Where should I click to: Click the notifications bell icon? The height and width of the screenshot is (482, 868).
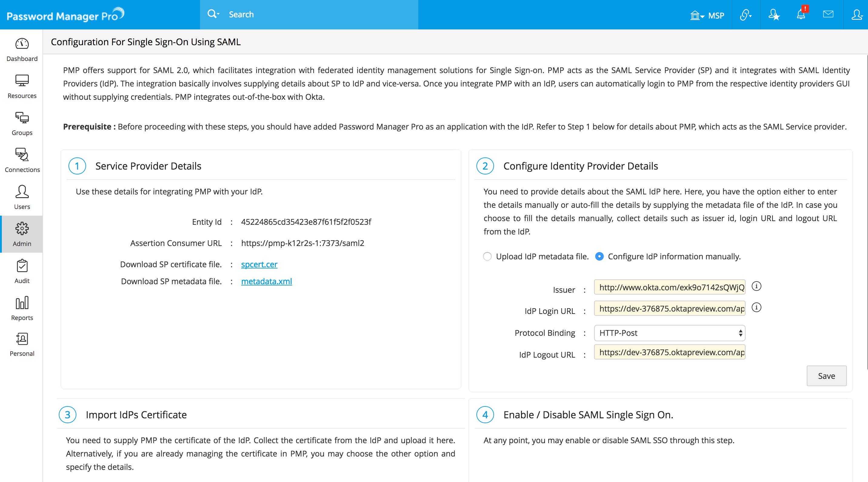pos(801,15)
